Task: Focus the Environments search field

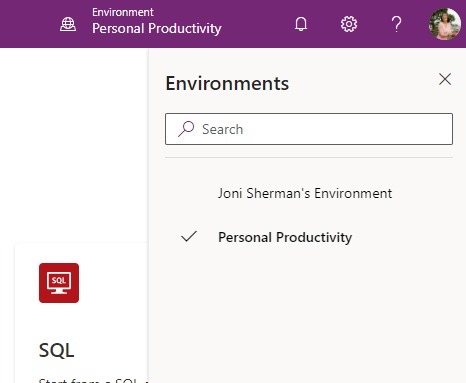Action: pos(309,129)
